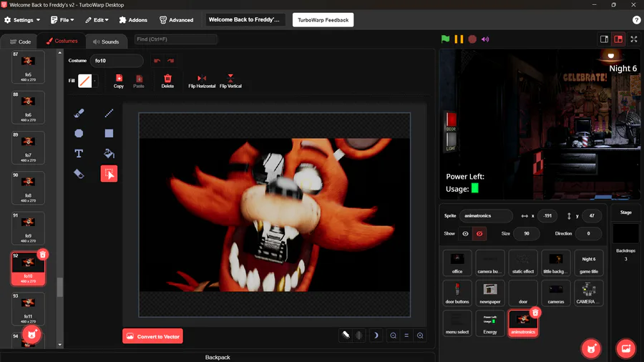Screen dimensions: 644x362
Task: Flip costume vertically
Action: tap(230, 82)
